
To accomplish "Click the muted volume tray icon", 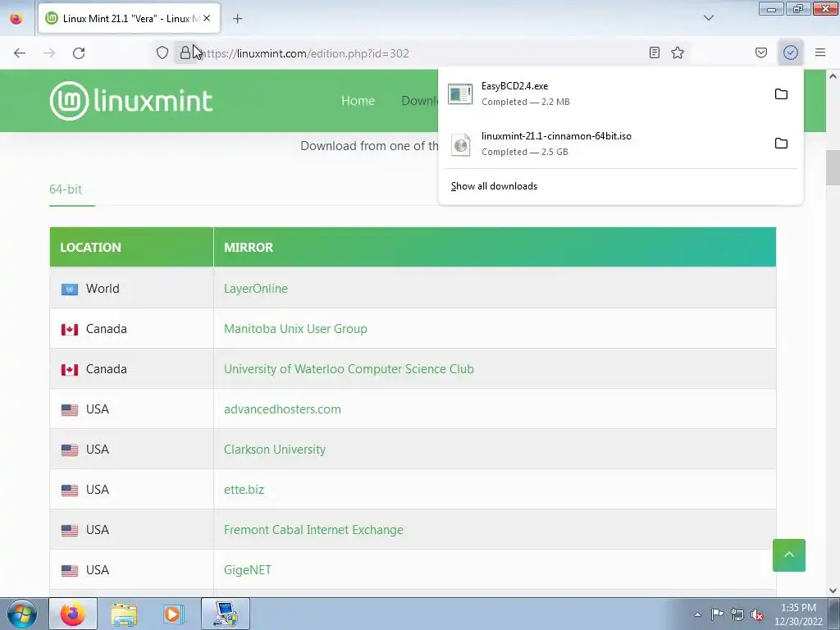I will 757,614.
